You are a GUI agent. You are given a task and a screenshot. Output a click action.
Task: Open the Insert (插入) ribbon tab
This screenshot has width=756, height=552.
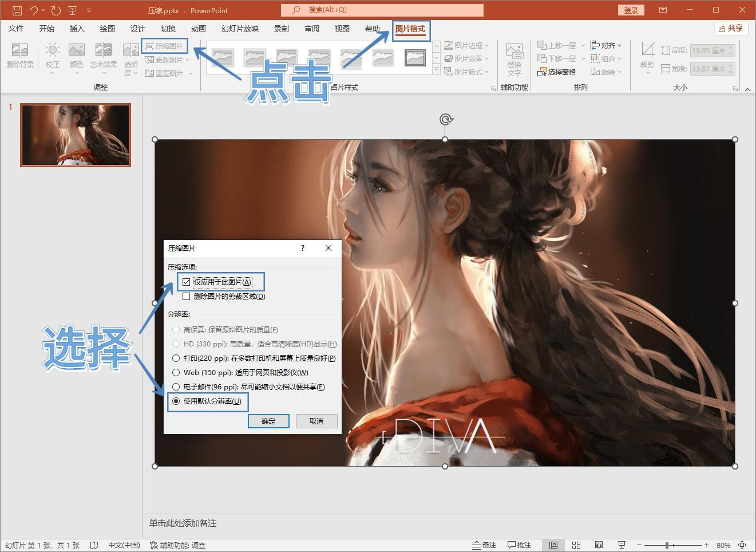(77, 29)
